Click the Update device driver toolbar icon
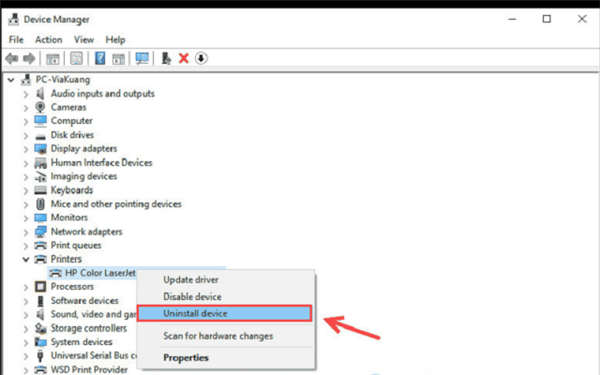 [166, 58]
